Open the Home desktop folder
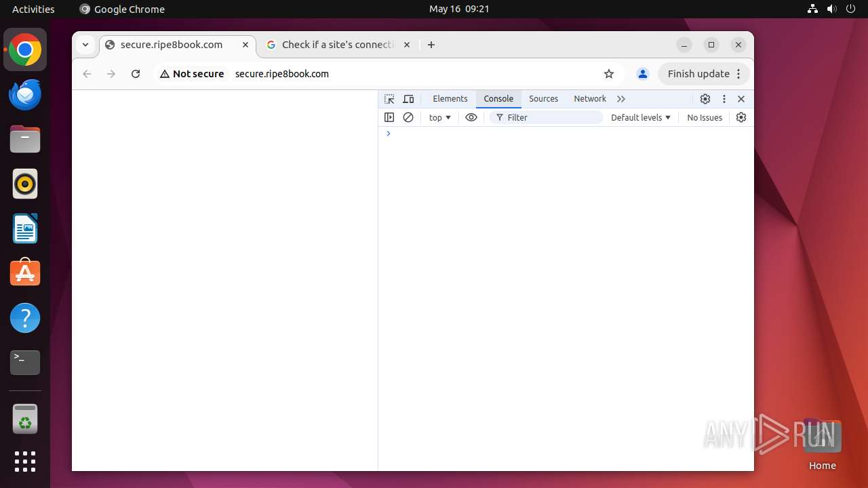The height and width of the screenshot is (488, 868). click(822, 444)
